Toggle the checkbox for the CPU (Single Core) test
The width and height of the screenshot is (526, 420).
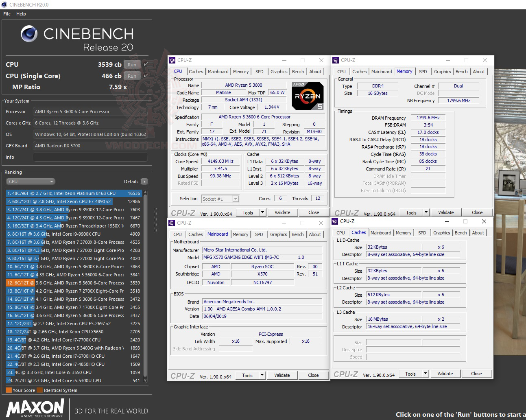pos(146,76)
